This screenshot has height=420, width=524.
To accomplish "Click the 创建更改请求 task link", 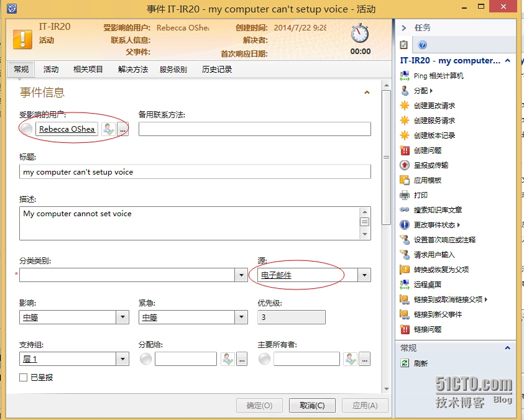I will coord(434,106).
